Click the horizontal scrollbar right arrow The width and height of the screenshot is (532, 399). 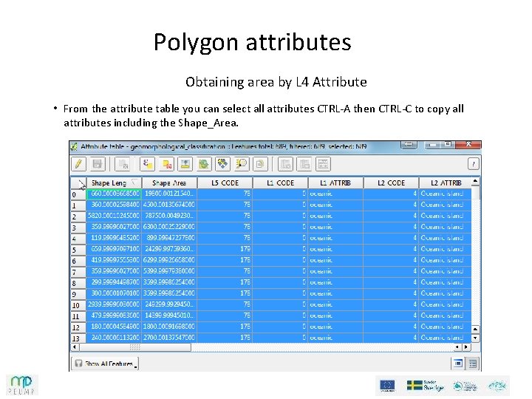pos(466,347)
